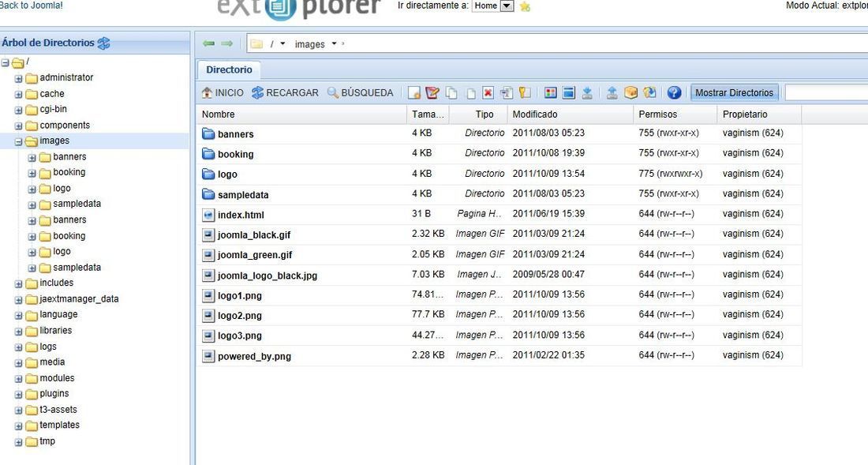Click the new file/folder toolbar icon

click(x=414, y=92)
